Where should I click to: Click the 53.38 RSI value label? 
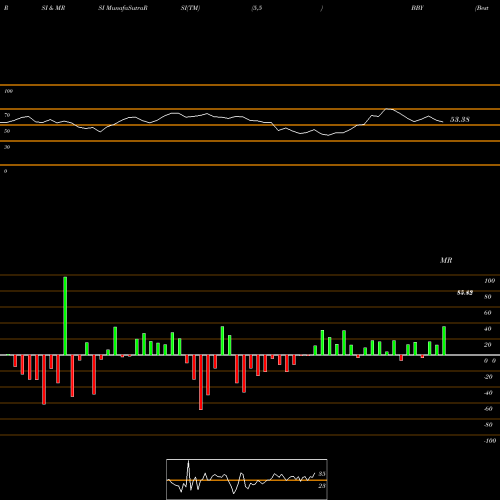pyautogui.click(x=460, y=120)
